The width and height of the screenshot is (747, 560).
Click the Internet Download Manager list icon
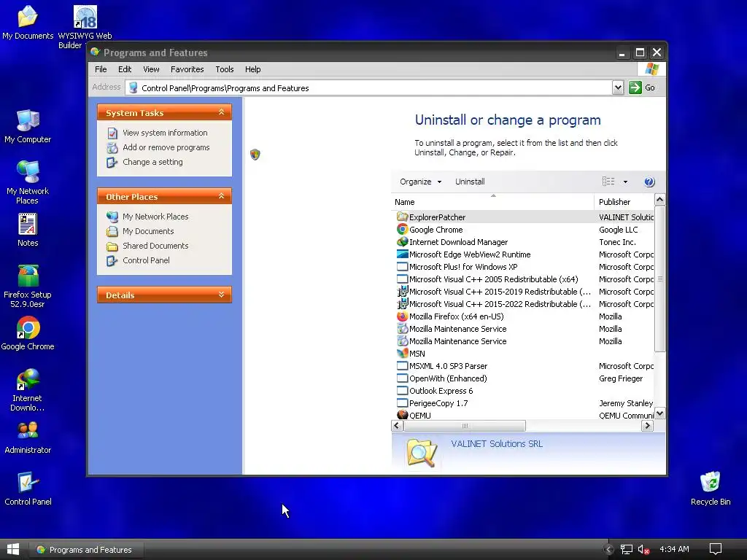click(x=402, y=242)
